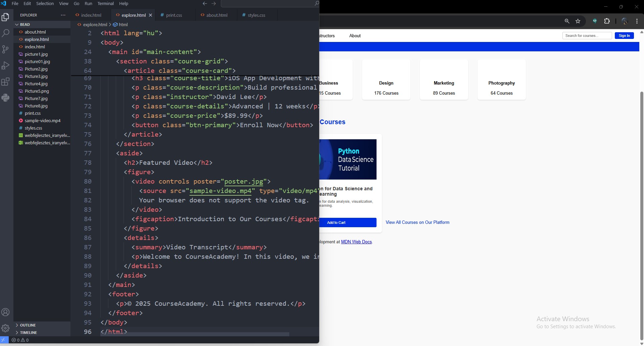Click the editor horizontal scrollbar
Image resolution: width=644 pixels, height=346 pixels.
[x=195, y=334]
